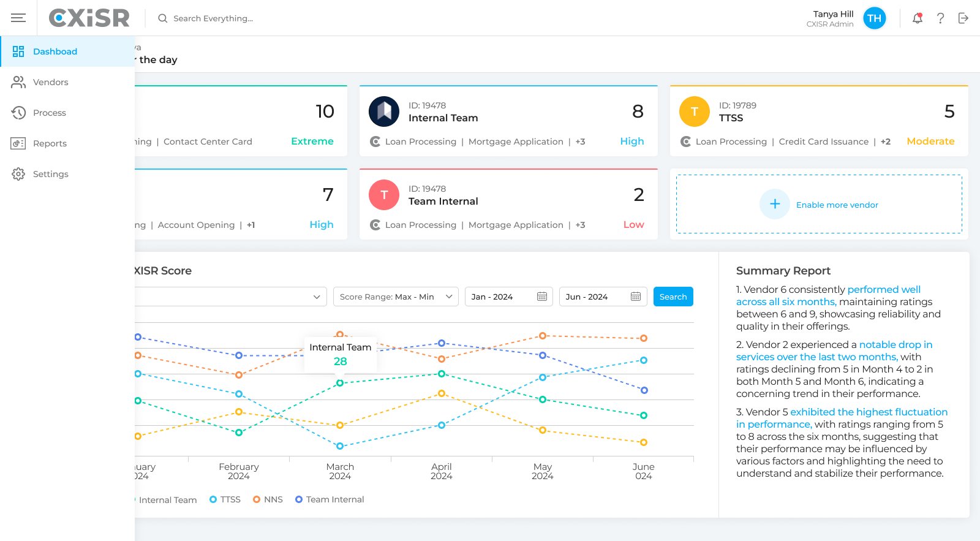Open calendar icon in Jun - 2024 field
This screenshot has width=980, height=541.
tap(635, 297)
